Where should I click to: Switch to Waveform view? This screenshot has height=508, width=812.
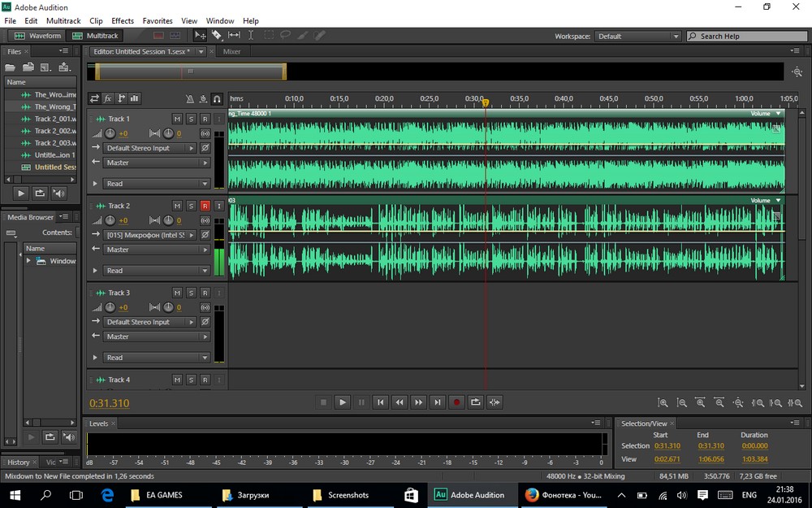(37, 36)
